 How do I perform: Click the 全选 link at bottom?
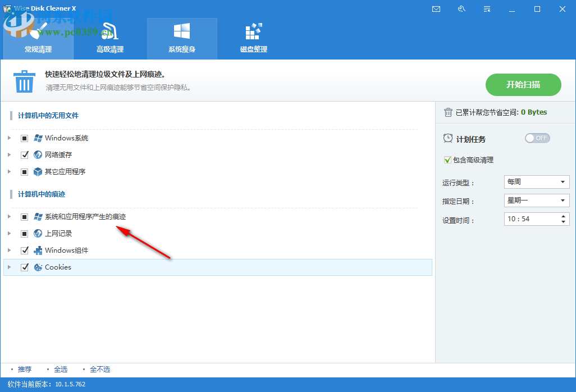click(61, 369)
